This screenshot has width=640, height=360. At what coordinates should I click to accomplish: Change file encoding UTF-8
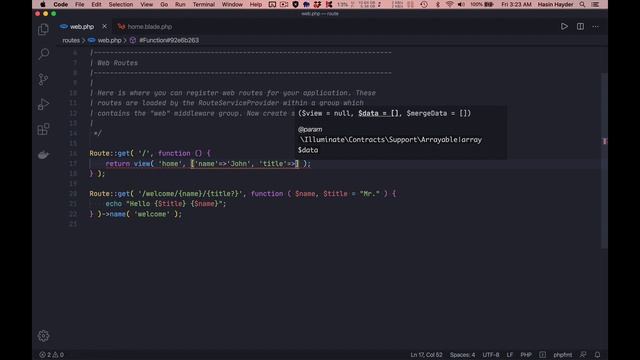491,355
